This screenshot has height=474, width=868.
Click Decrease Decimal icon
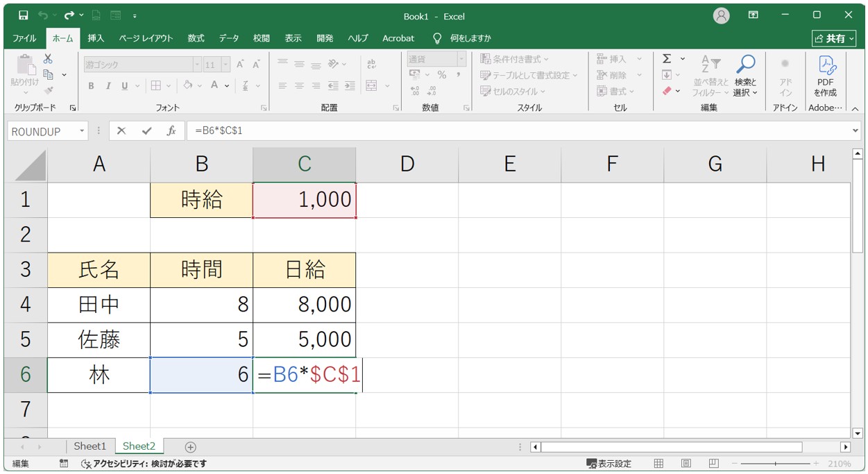[432, 91]
